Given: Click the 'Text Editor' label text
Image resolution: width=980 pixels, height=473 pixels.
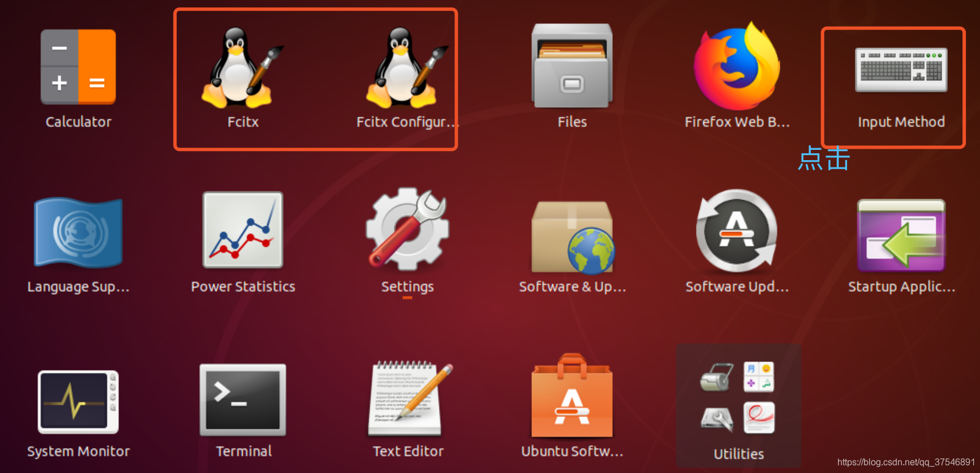Looking at the screenshot, I should tap(408, 451).
